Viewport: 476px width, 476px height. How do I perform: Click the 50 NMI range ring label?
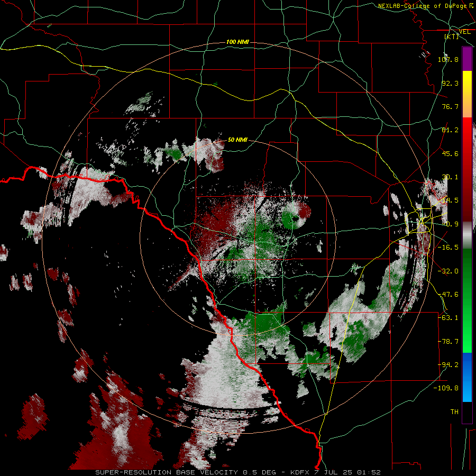coord(237,140)
